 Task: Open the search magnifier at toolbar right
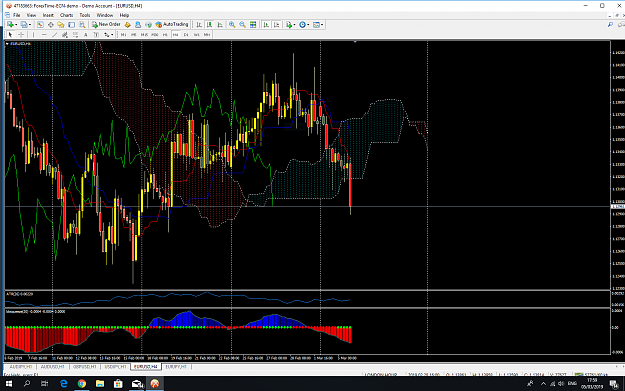pos(610,25)
